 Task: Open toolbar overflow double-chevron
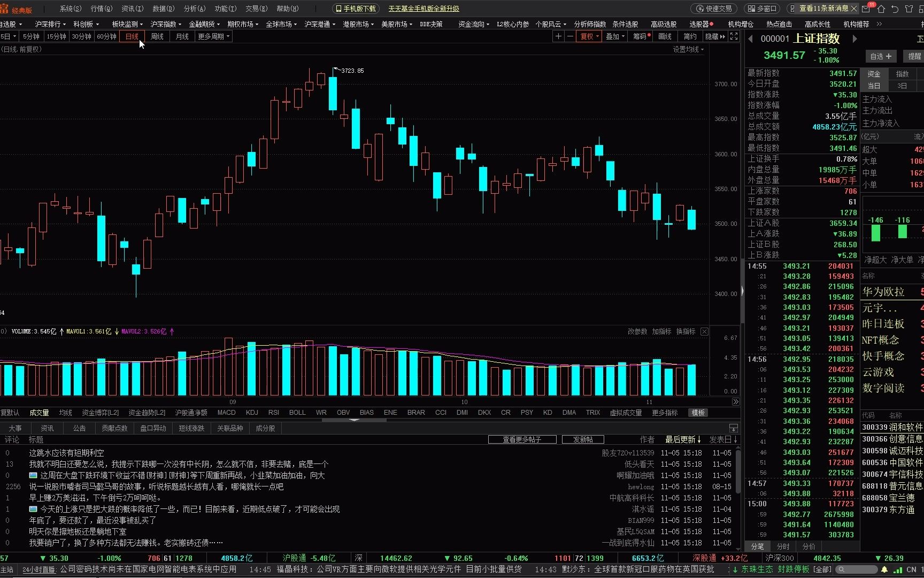coord(879,24)
